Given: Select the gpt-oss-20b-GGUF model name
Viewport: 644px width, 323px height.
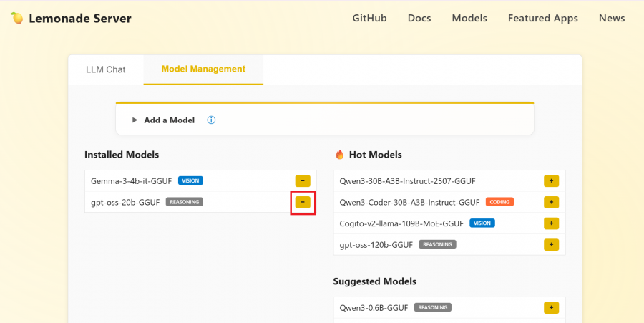Looking at the screenshot, I should (x=125, y=202).
